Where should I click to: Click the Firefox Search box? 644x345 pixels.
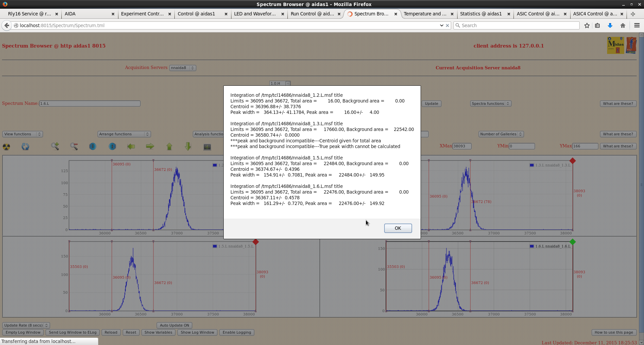click(517, 25)
